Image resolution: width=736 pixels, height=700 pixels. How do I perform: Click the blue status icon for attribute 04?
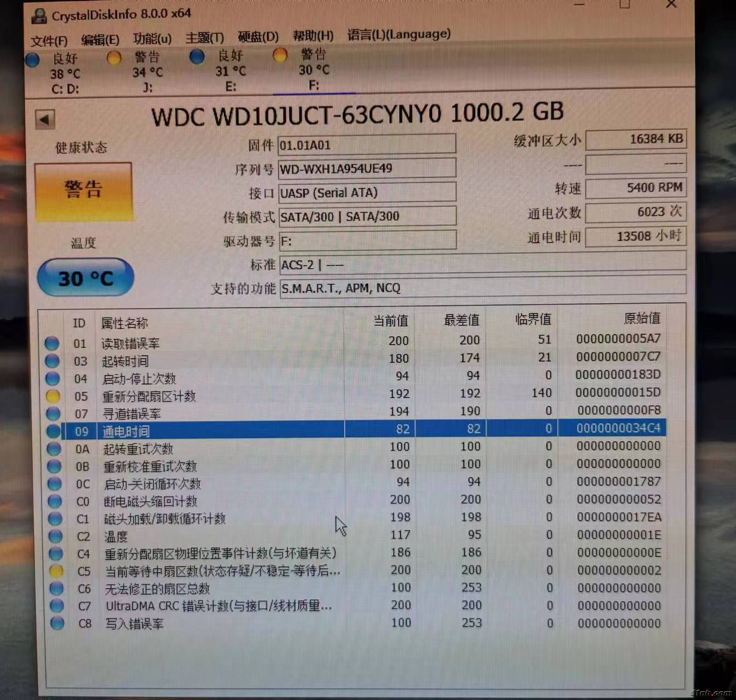click(x=53, y=378)
